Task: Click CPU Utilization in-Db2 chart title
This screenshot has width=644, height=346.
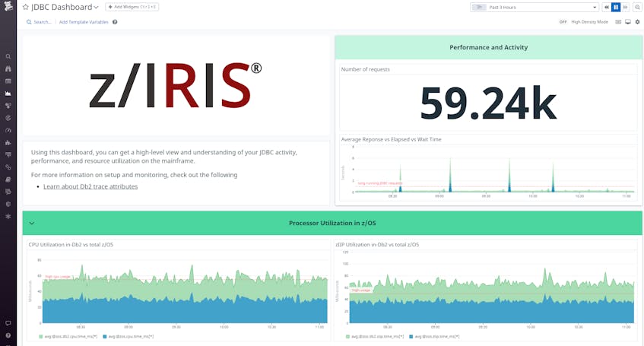Action: (71, 245)
